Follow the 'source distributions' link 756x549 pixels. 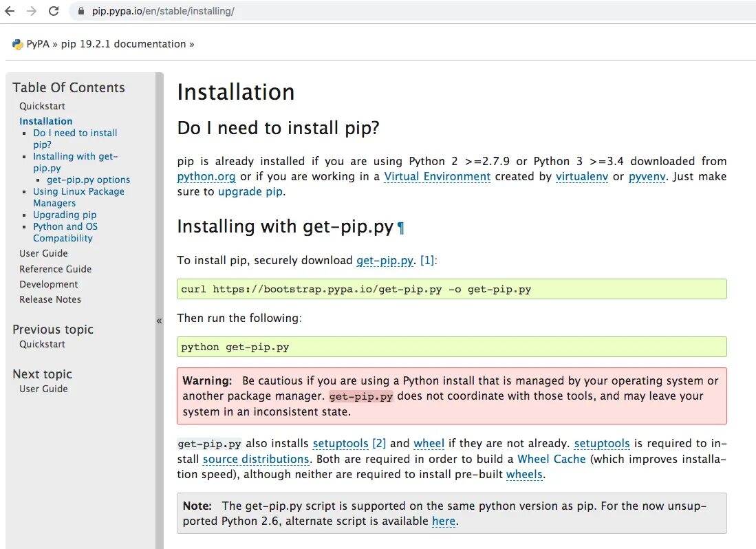[255, 459]
